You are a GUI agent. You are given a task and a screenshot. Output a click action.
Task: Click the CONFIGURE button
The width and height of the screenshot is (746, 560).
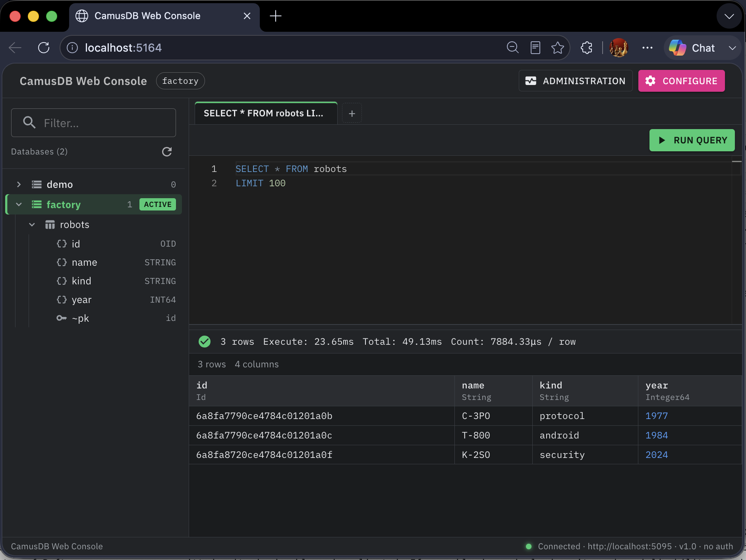point(682,81)
